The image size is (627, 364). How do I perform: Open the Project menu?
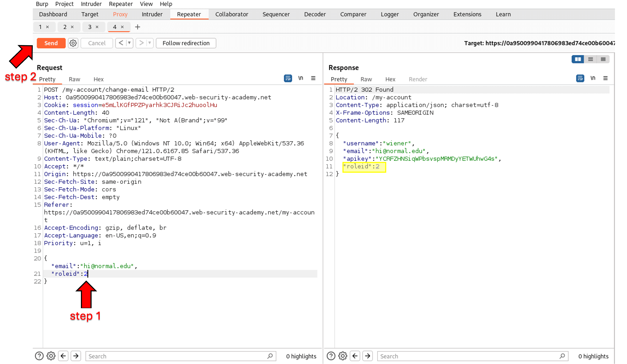click(64, 4)
